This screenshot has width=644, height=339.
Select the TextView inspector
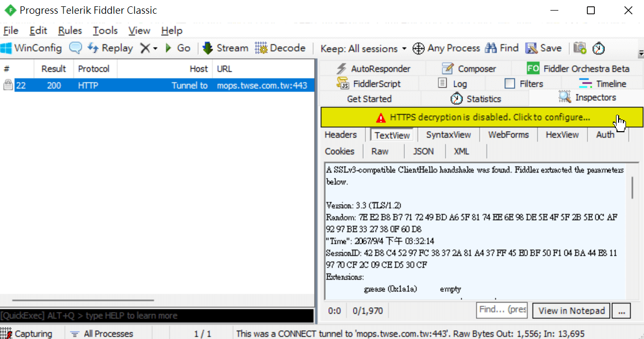(x=392, y=135)
